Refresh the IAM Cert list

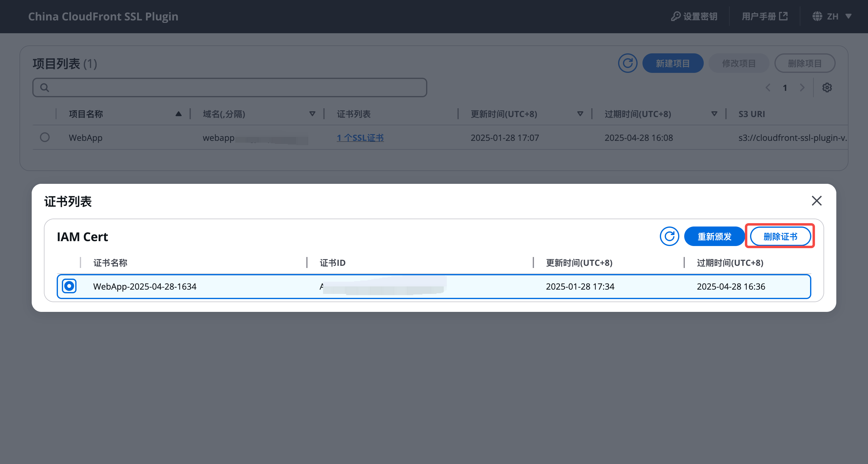[x=669, y=236]
